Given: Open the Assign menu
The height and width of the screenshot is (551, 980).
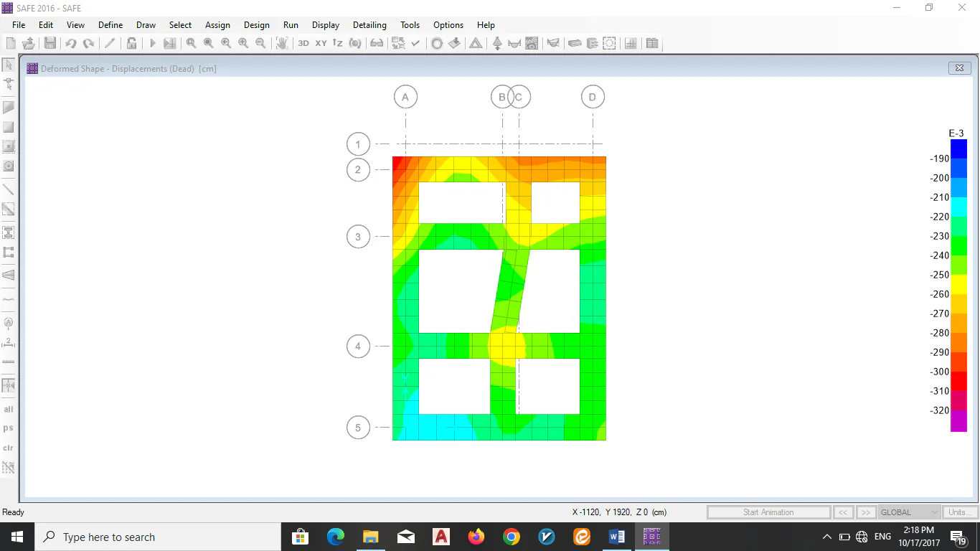Looking at the screenshot, I should pyautogui.click(x=217, y=25).
